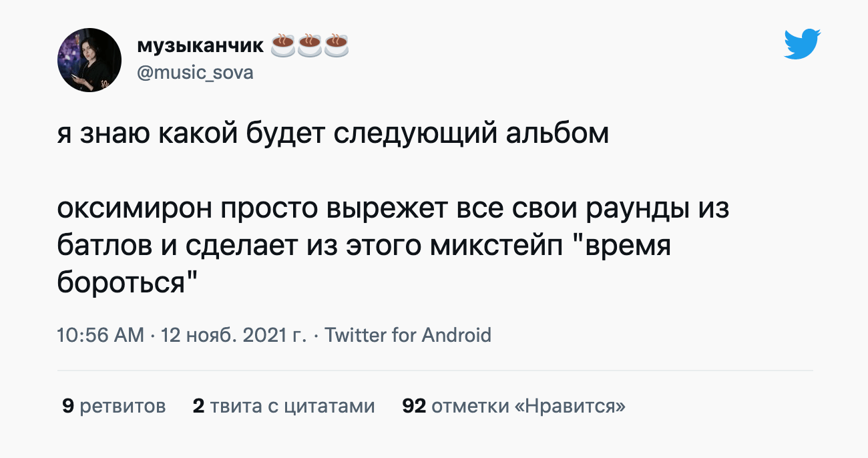Open the музыканчик display name
Screen dimensions: 868x458
(x=200, y=45)
